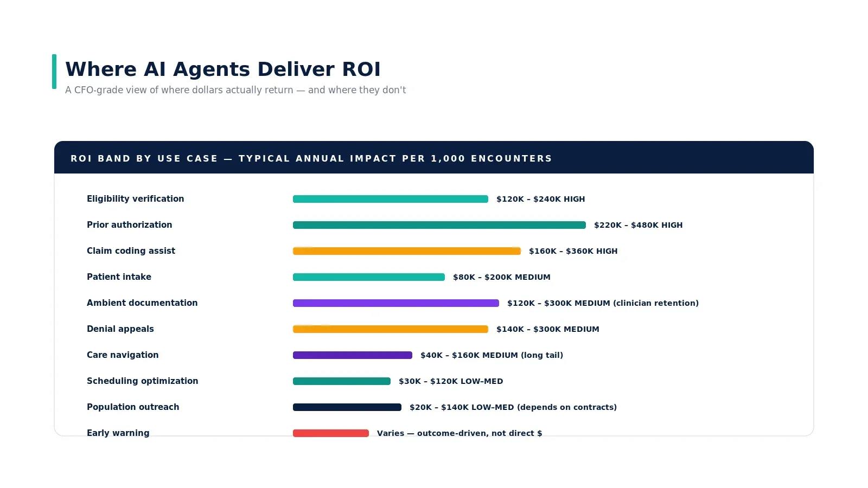Select the "$120K – $240K HIGH" value
The width and height of the screenshot is (868, 488).
541,199
